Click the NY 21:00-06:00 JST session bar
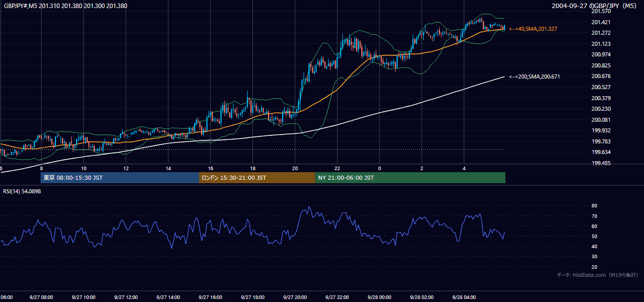644x302 pixels. pyautogui.click(x=410, y=178)
